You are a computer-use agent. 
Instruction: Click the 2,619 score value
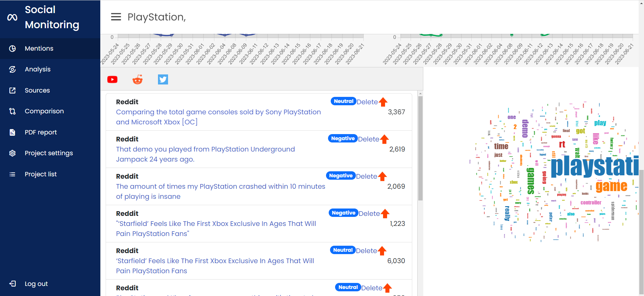(x=397, y=149)
